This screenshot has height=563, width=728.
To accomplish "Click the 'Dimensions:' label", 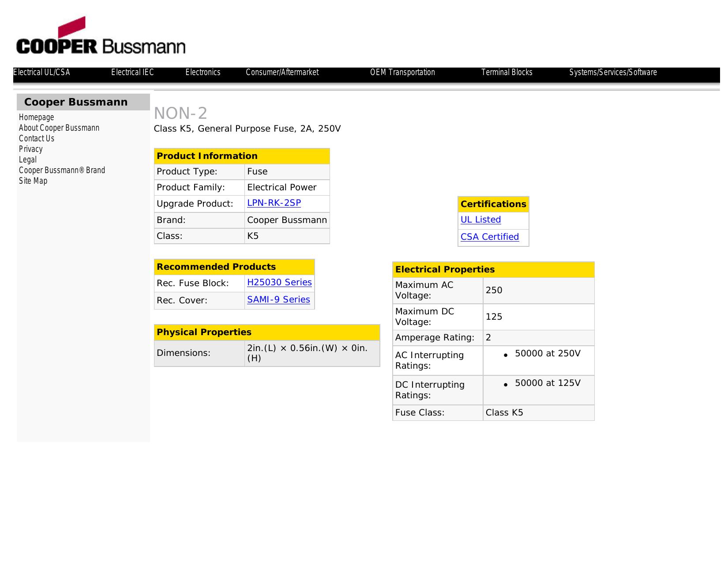I will coord(184,353).
